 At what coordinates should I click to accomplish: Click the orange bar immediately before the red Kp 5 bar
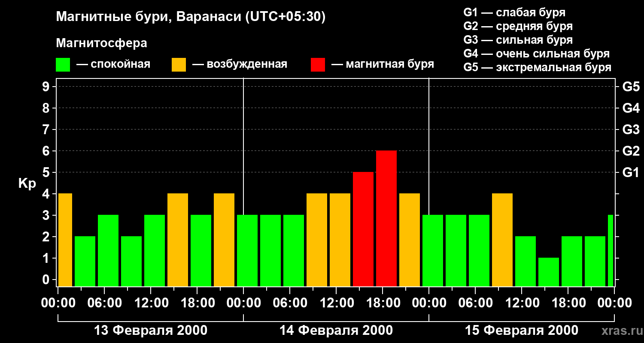point(340,240)
